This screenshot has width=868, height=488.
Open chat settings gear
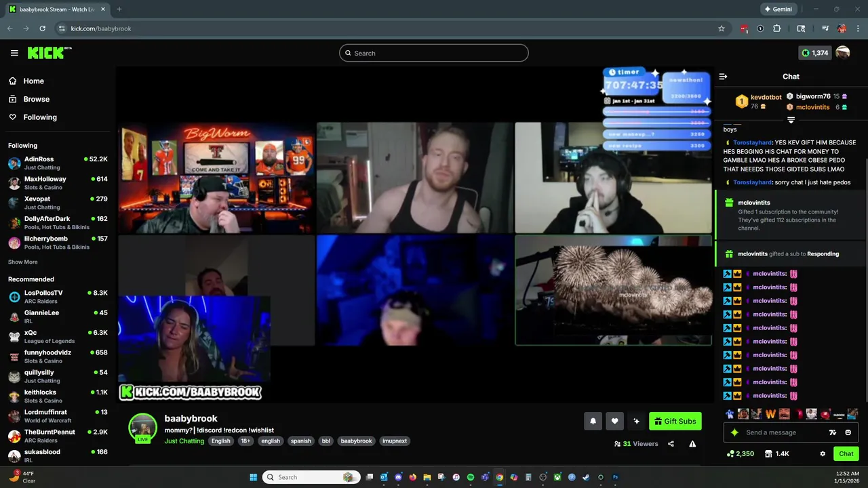click(823, 453)
